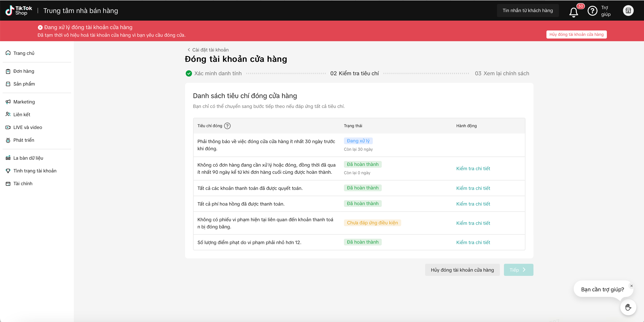The width and height of the screenshot is (644, 322).
Task: Open Kiểm tra chi tiết for penalty points row
Action: [473, 242]
